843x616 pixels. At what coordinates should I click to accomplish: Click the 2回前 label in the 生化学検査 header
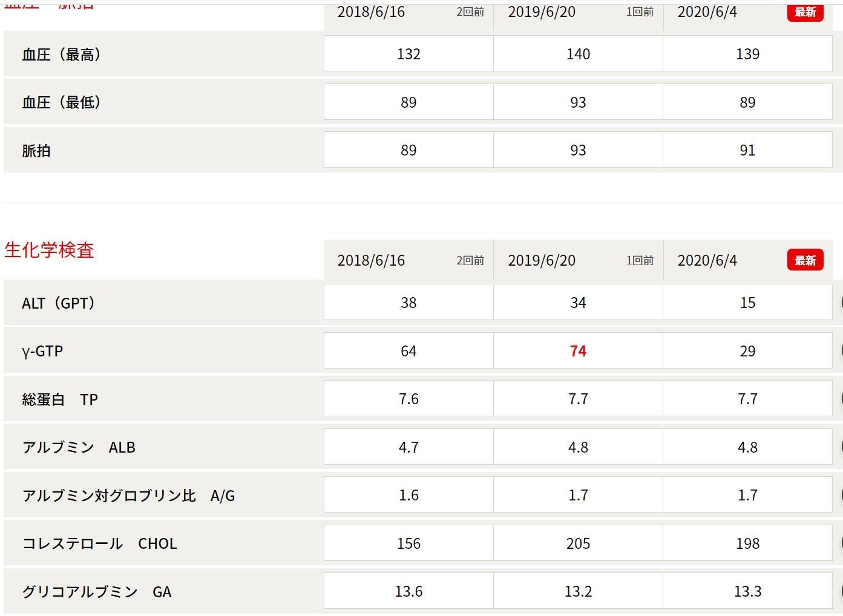pos(470,260)
